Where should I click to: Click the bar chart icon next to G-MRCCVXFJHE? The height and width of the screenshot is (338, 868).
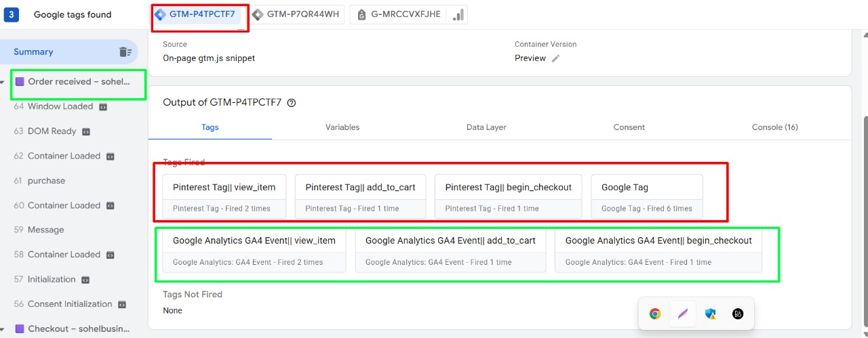[458, 14]
